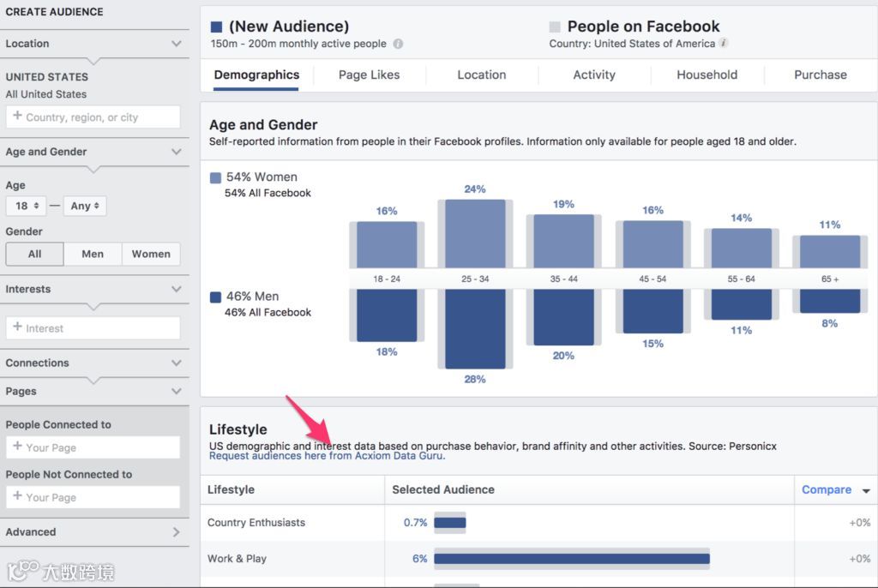Click the men 65 + bar at 8%
The height and width of the screenshot is (588, 878).
click(830, 301)
